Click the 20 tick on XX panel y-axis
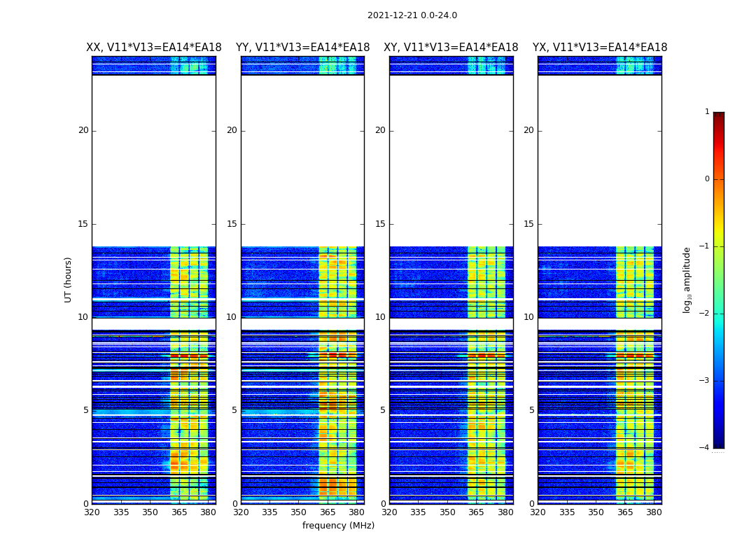 point(83,130)
